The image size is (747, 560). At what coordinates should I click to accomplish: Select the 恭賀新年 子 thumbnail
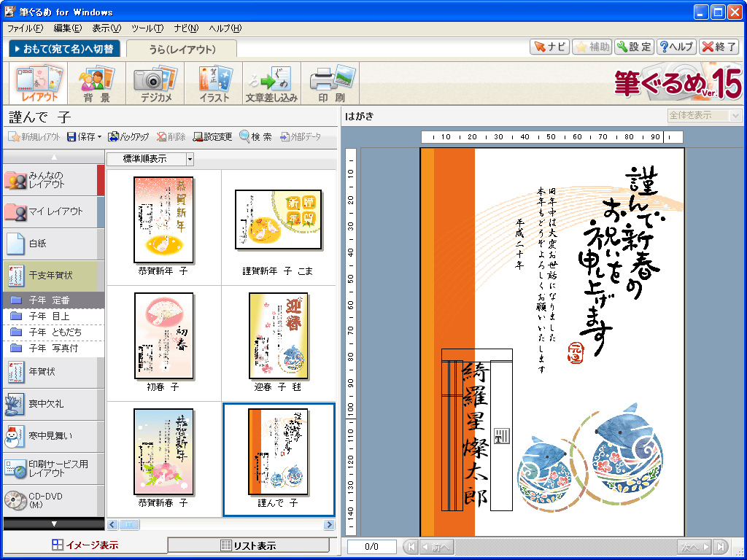click(x=163, y=227)
